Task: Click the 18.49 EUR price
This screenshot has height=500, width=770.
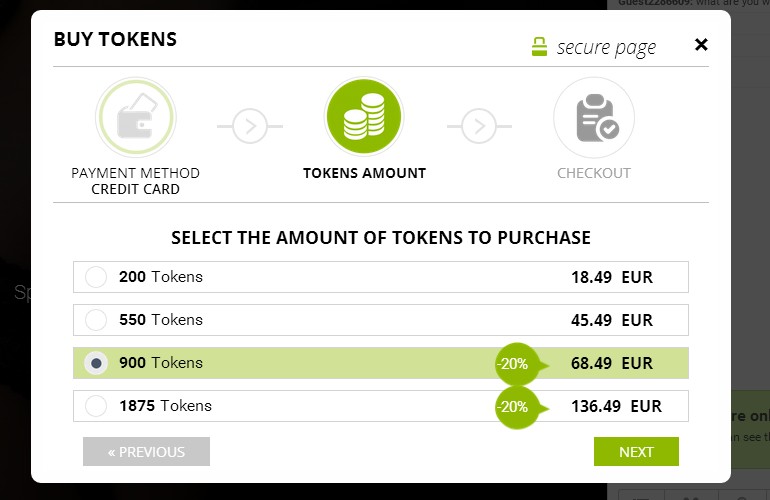Action: (x=612, y=277)
